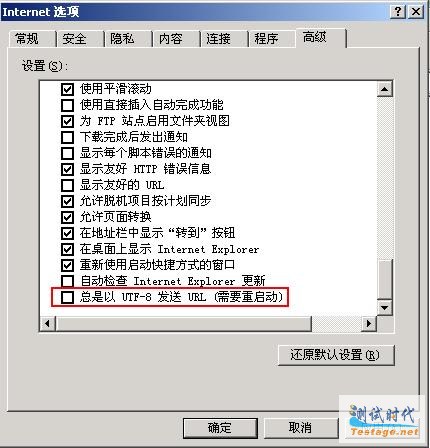Click the vertical scrollbar down arrow
The height and width of the screenshot is (448, 430).
click(385, 307)
